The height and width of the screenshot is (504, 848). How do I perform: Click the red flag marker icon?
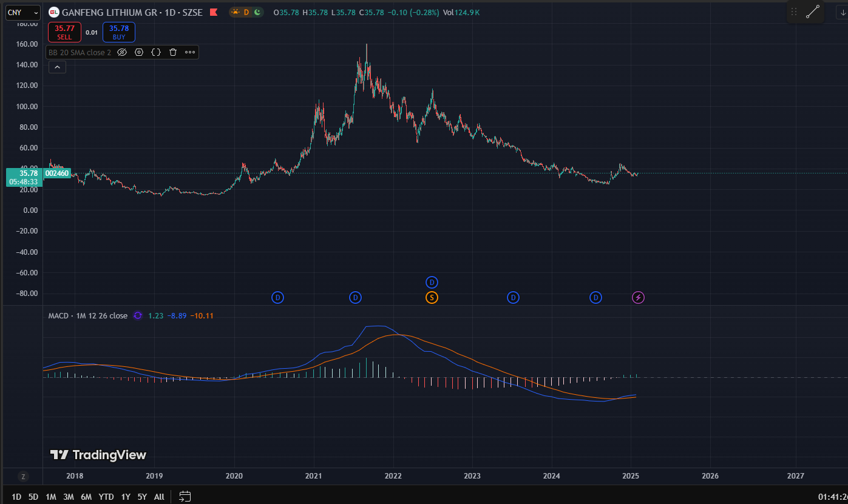click(x=213, y=12)
